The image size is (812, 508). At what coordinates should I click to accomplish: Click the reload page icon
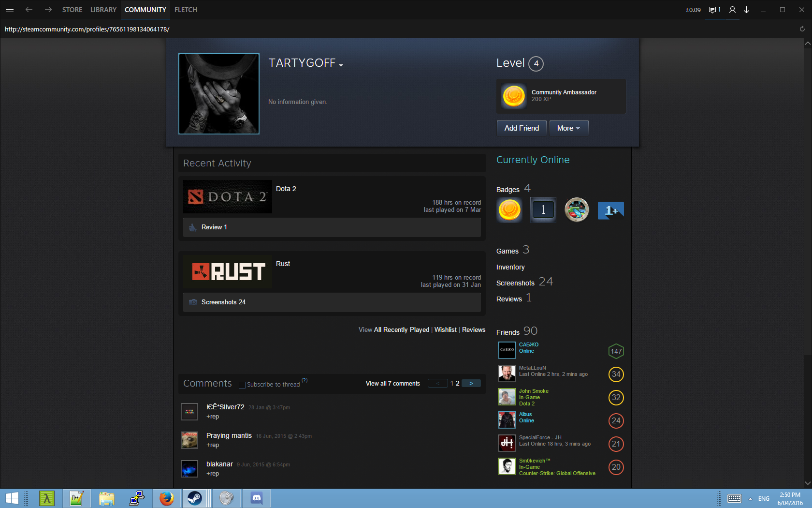coord(802,29)
